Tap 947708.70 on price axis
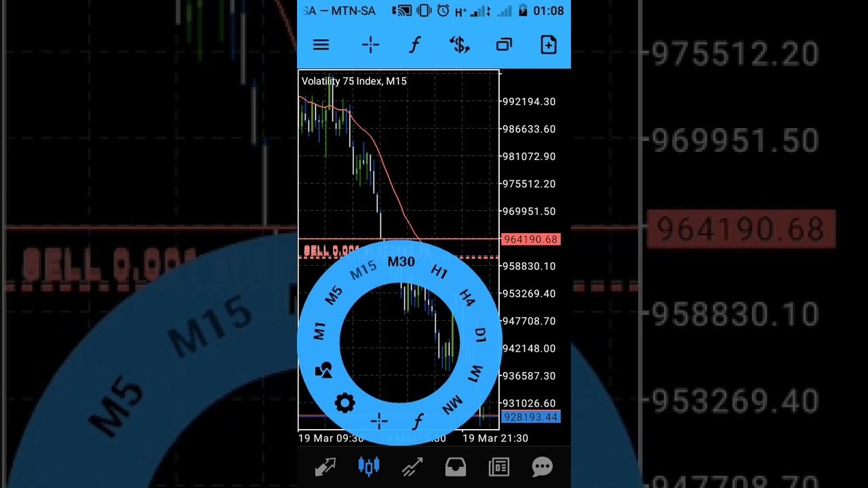Viewport: 868px width, 488px height. (x=528, y=321)
